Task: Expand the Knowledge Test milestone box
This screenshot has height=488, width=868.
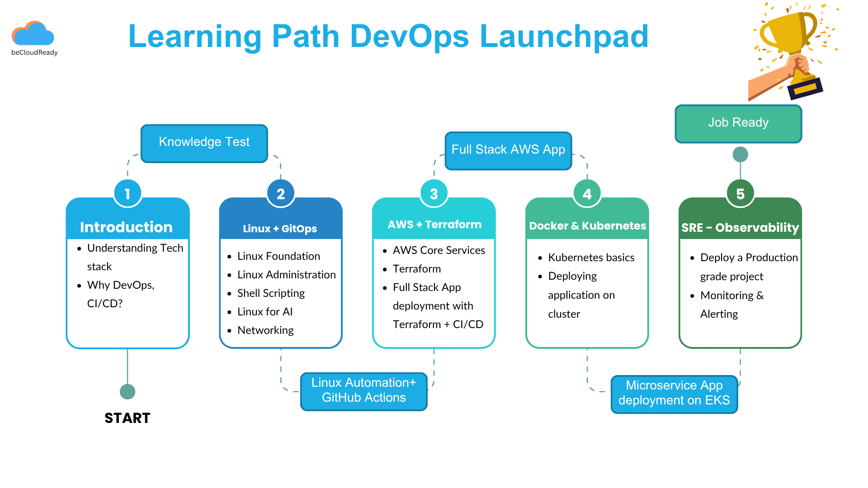Action: pyautogui.click(x=204, y=142)
